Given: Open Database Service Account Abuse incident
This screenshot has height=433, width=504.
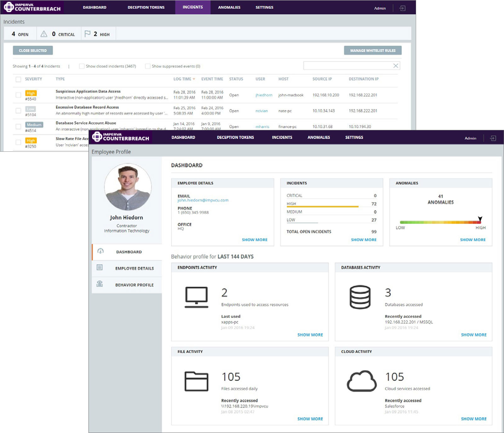Looking at the screenshot, I should 86,123.
